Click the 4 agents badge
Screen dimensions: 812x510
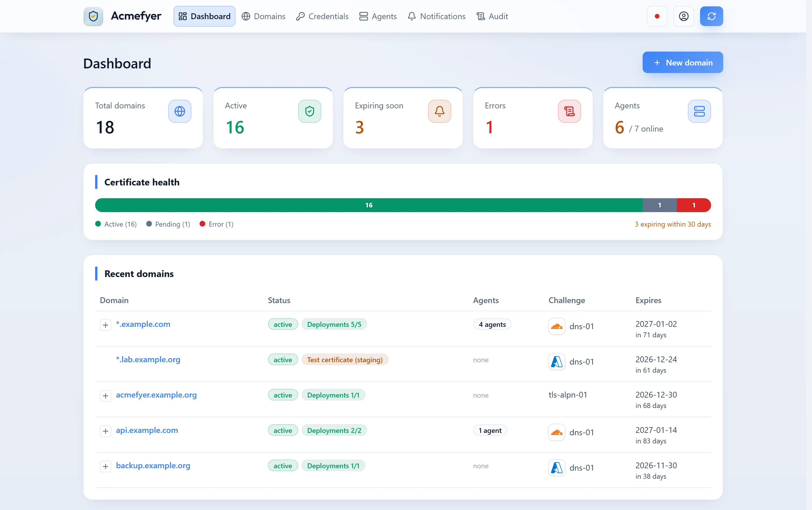click(492, 324)
